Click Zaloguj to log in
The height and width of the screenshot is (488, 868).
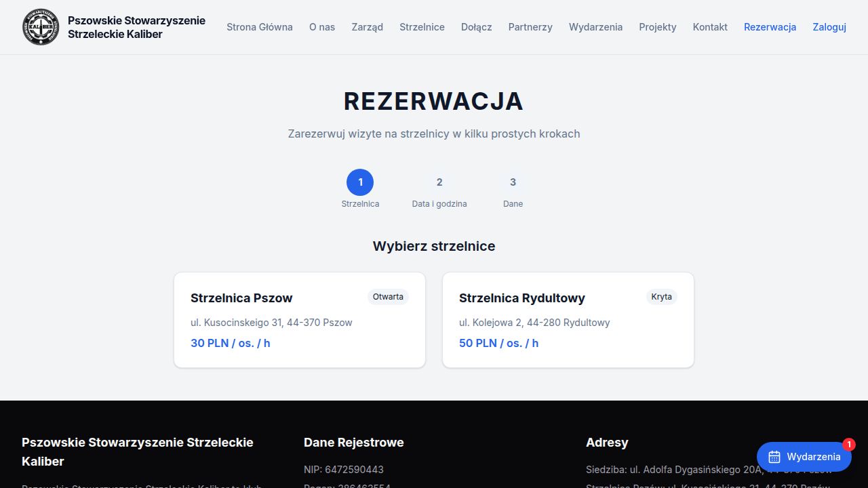pos(829,27)
